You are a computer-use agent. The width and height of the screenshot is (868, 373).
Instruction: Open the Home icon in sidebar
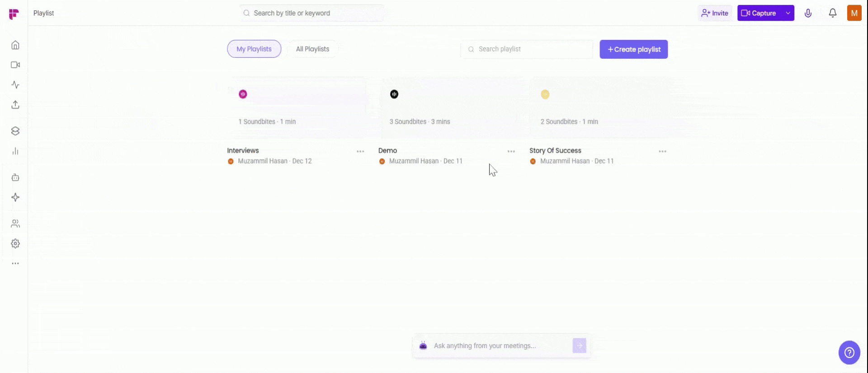point(15,45)
